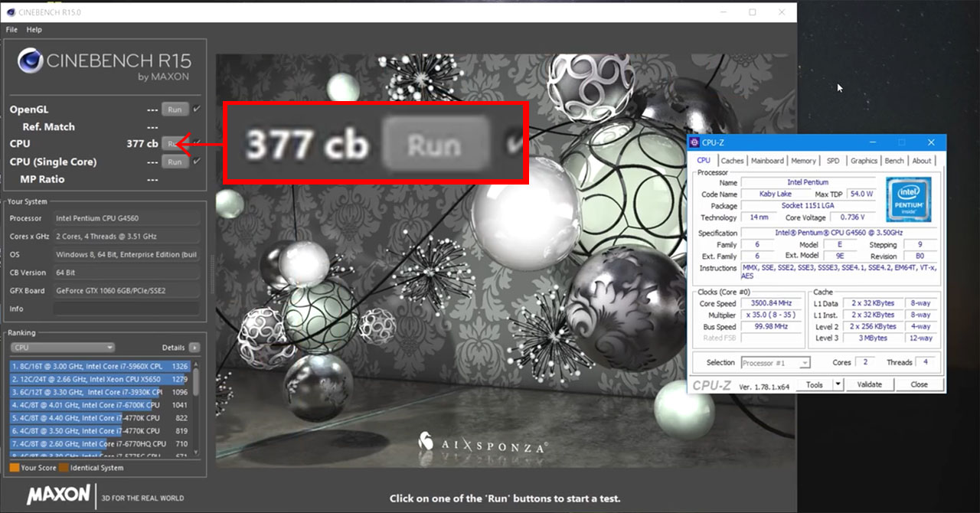Open the SPD tab in CPU-Z
Viewport: 980px width, 513px height.
coord(833,161)
